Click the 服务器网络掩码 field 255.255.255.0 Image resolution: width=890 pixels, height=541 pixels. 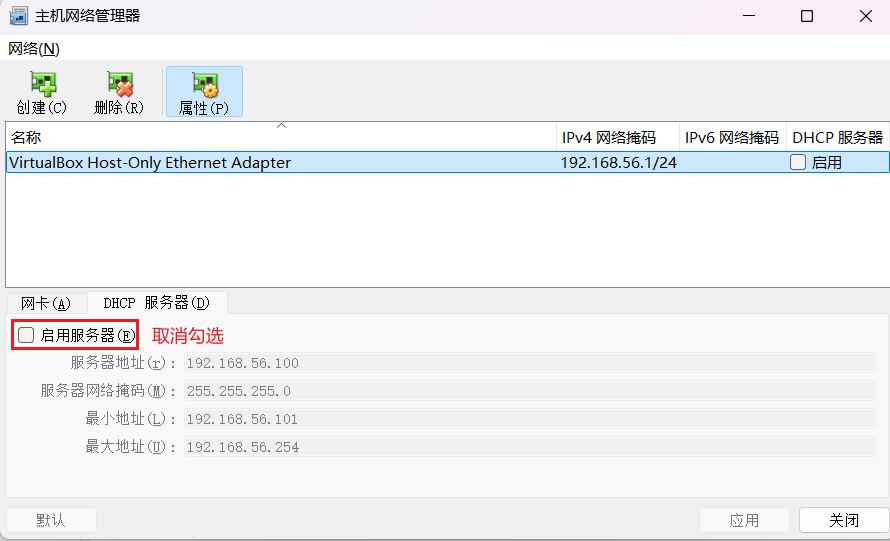coord(530,391)
